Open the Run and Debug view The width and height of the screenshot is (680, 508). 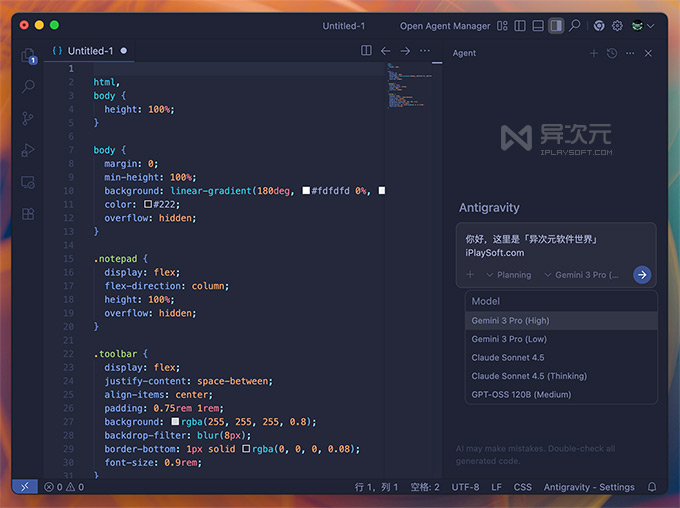click(28, 150)
